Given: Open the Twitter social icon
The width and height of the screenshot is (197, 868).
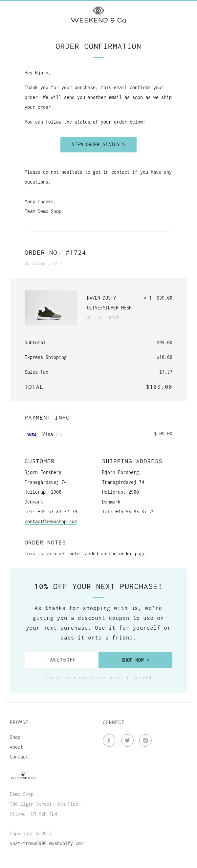Looking at the screenshot, I should 127,740.
